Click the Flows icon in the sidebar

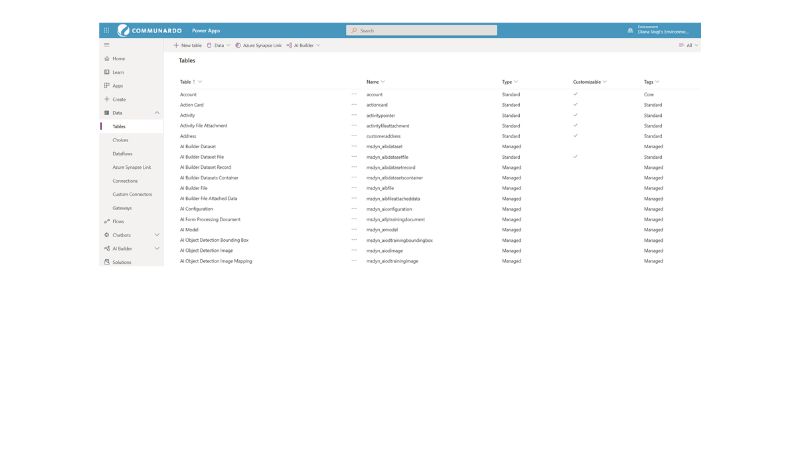[x=107, y=221]
